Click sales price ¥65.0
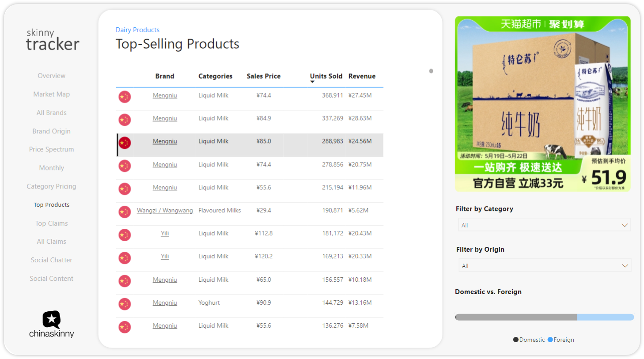The image size is (644, 359). [264, 280]
